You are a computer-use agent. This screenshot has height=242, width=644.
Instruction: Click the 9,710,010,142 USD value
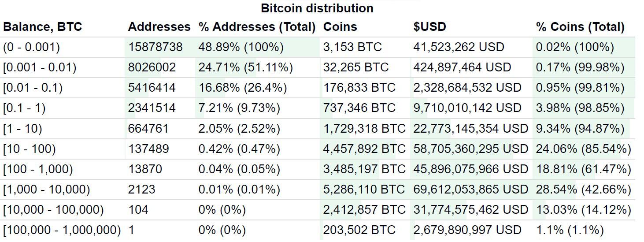pyautogui.click(x=467, y=108)
